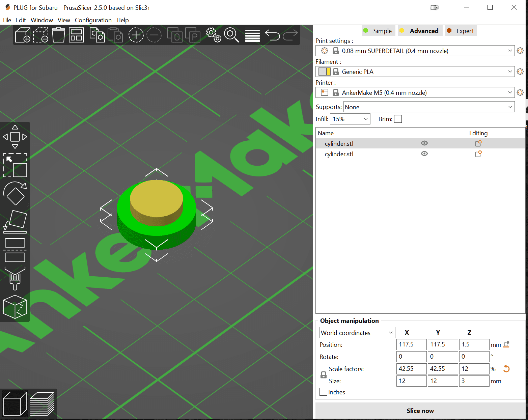Image resolution: width=528 pixels, height=420 pixels.
Task: Hide the first cylinder.stl object
Action: [x=424, y=143]
